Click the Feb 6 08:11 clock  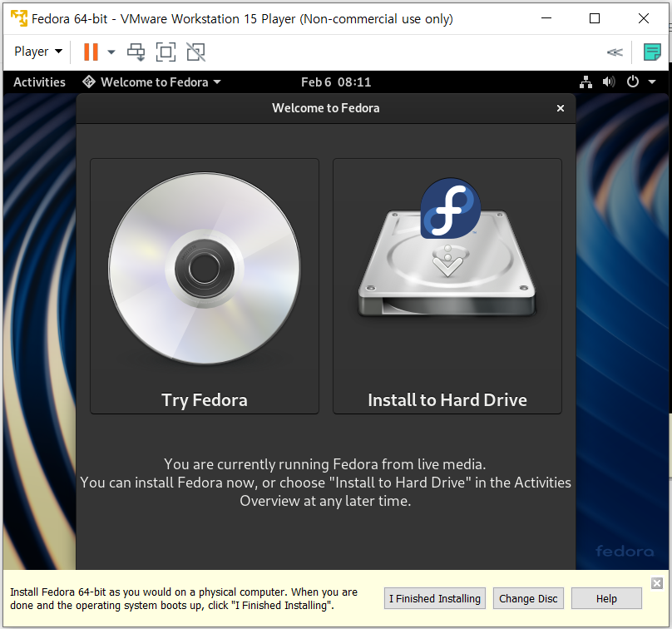[x=336, y=82]
